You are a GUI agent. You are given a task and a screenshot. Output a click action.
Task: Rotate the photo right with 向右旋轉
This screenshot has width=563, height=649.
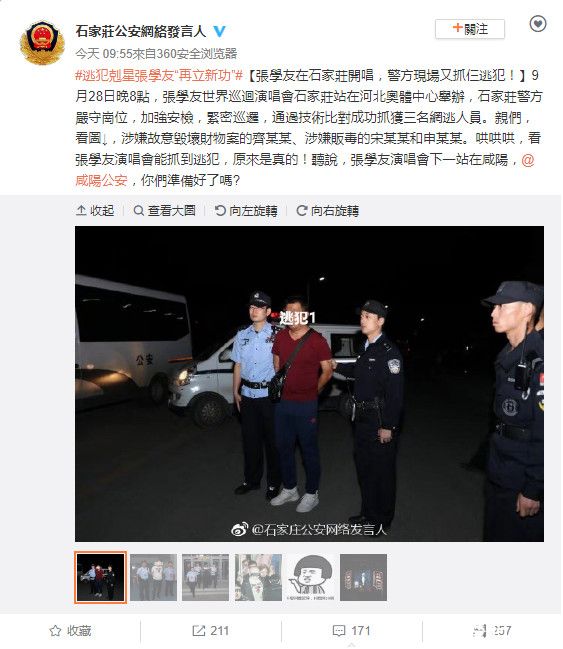tap(327, 211)
